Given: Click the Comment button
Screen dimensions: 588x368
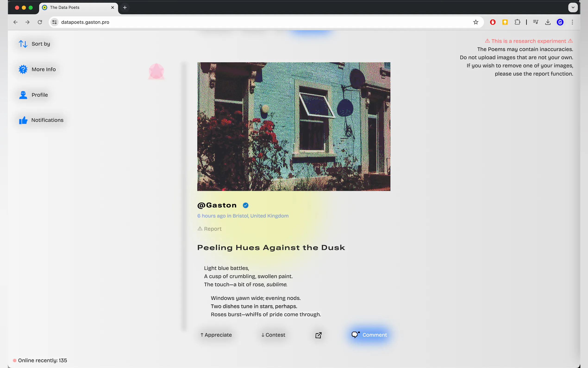Looking at the screenshot, I should (369, 335).
